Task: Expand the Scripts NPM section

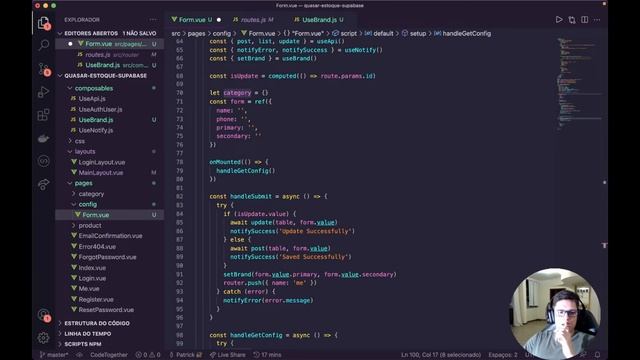Action: click(82, 344)
